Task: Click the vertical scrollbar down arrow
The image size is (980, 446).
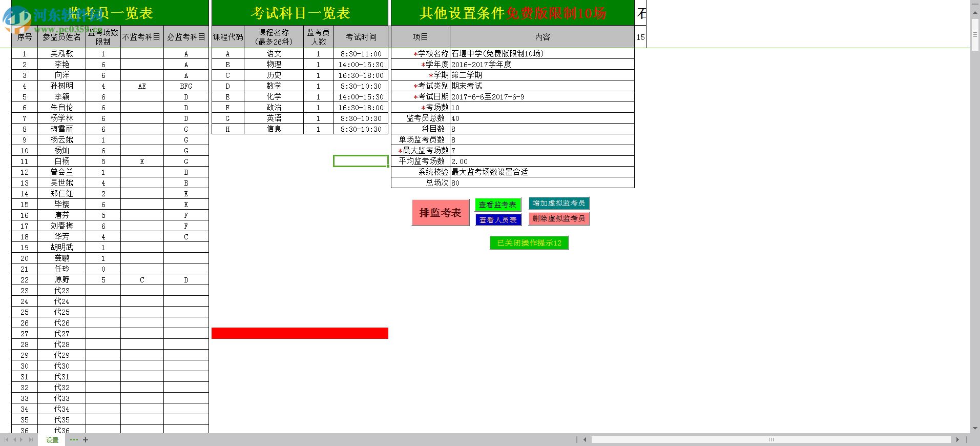Action: (975, 428)
